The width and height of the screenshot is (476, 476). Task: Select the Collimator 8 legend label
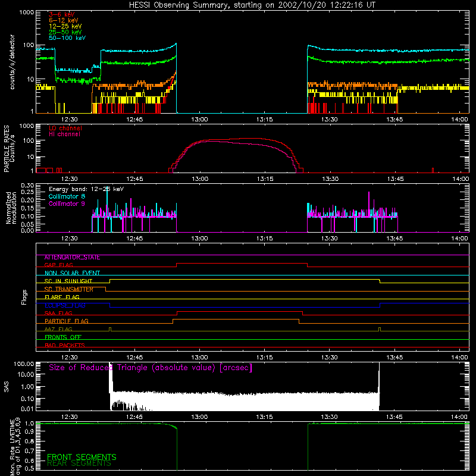(x=67, y=196)
